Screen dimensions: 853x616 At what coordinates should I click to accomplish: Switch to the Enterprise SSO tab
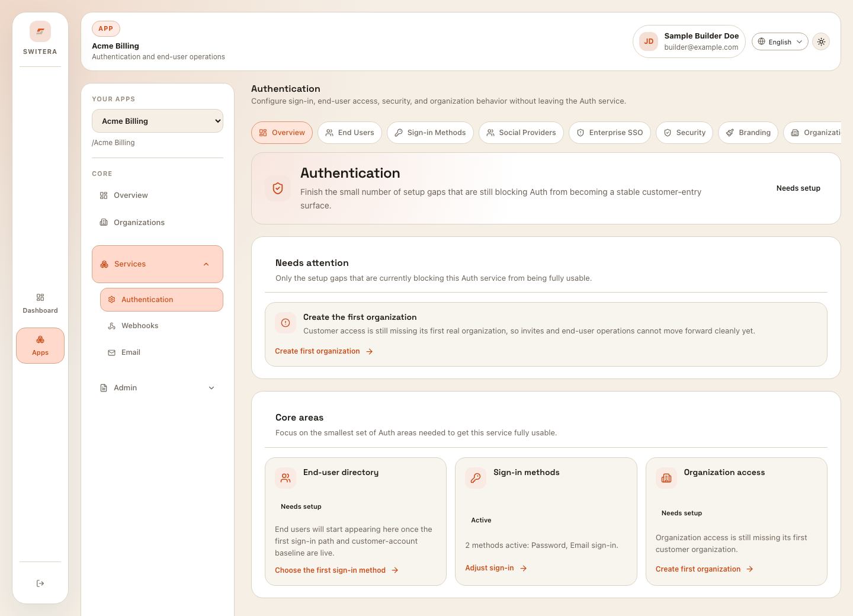(x=610, y=133)
